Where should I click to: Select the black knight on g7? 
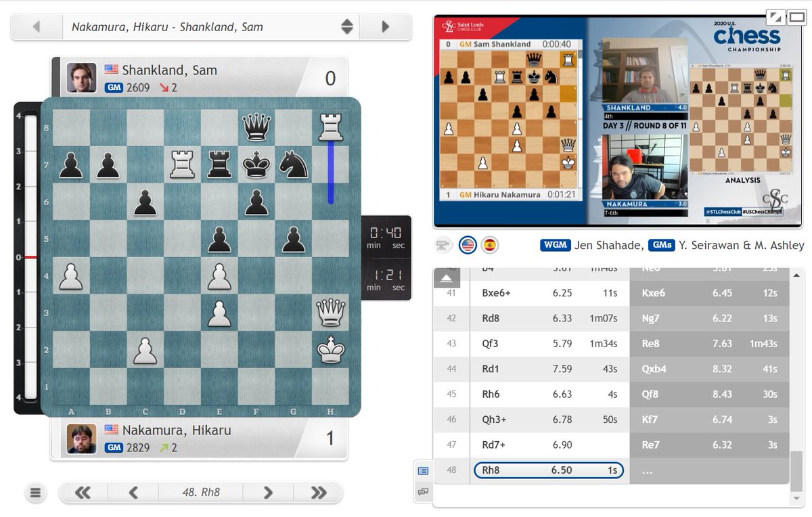click(294, 164)
